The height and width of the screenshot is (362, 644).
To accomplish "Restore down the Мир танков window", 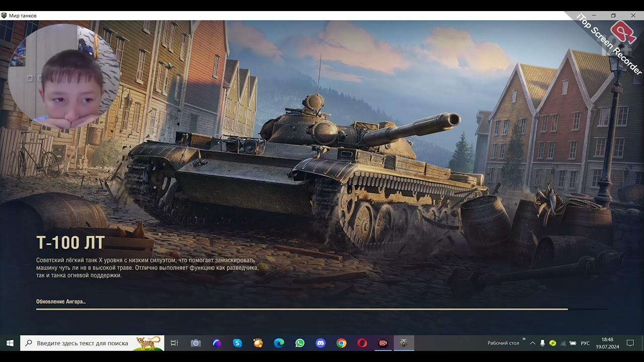I will (x=613, y=16).
